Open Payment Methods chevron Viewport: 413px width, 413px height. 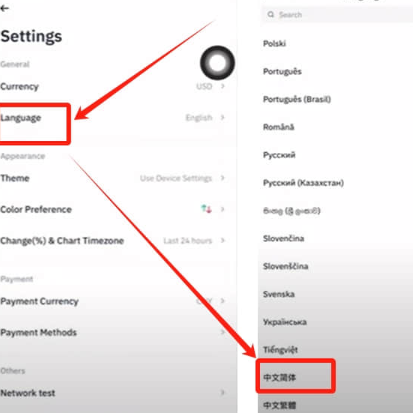223,332
